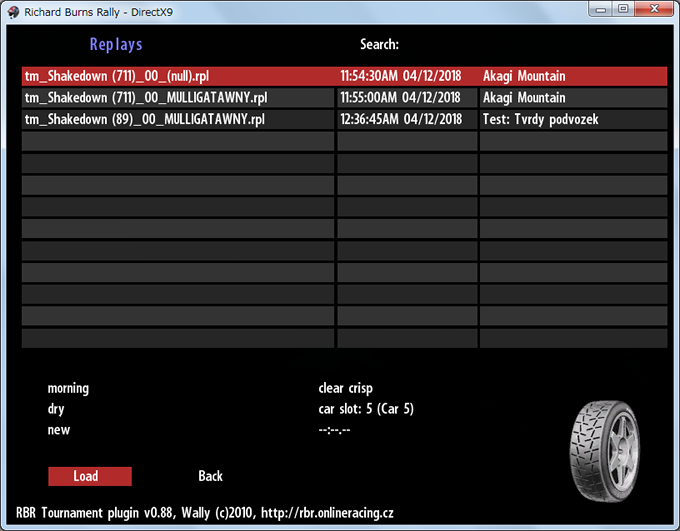Click the 12:36:45AM 04/12/2018 timestamp cell
680x531 pixels.
407,119
